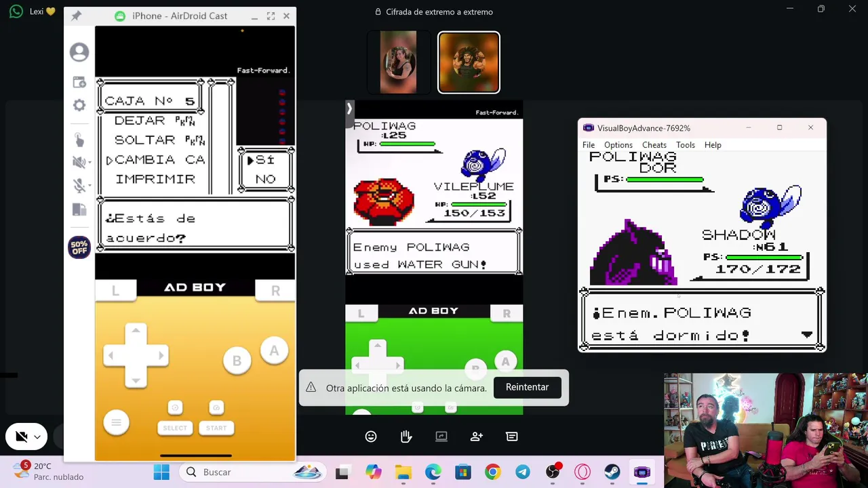Open Help menu in VisualBoyAdvance

(713, 144)
